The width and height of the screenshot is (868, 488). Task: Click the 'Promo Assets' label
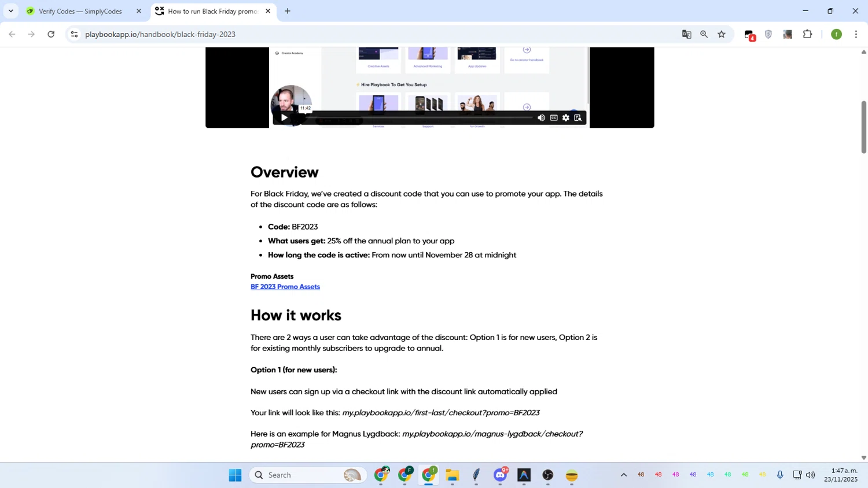click(x=272, y=276)
